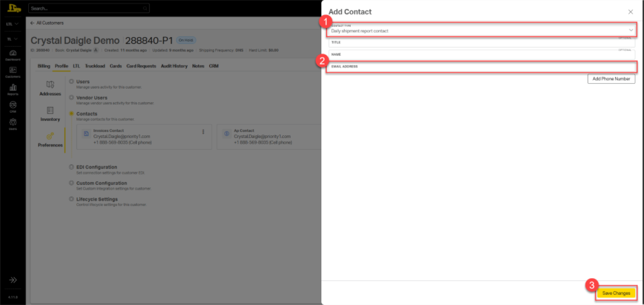The height and width of the screenshot is (305, 644).
Task: Open the Preferences section
Action: point(50,140)
